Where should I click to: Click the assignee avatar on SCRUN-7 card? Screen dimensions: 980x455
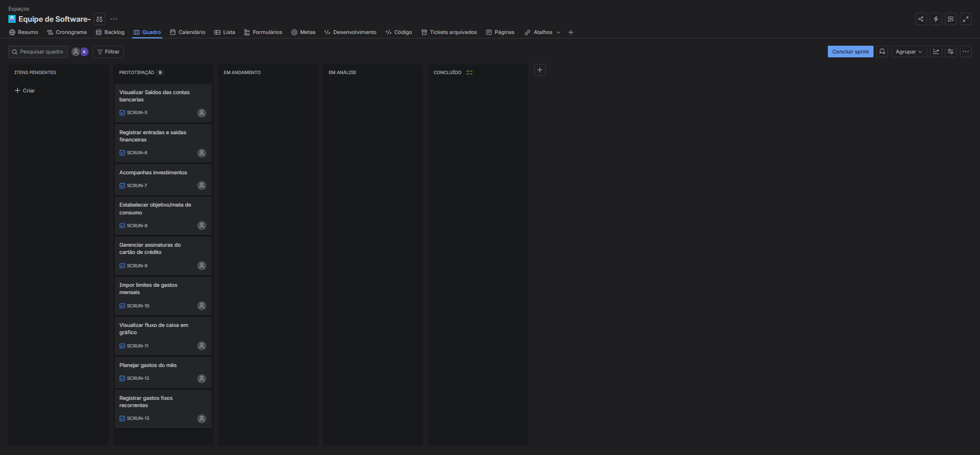tap(202, 185)
